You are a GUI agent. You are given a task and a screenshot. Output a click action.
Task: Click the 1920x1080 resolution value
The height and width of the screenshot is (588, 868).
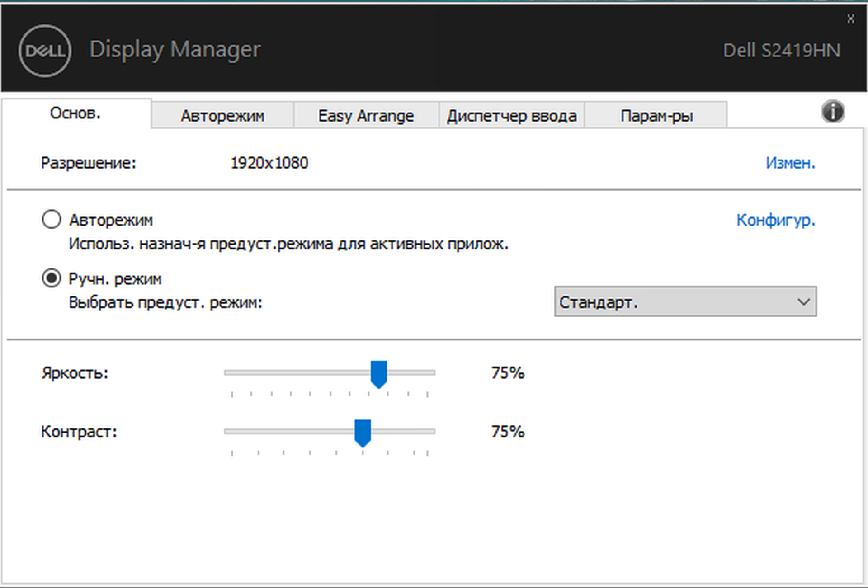[269, 163]
